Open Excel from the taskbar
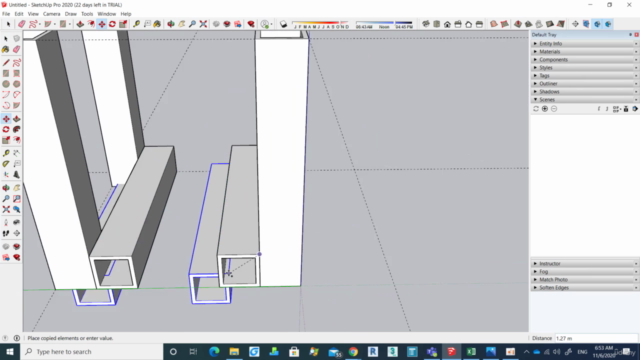Viewport: 640px width, 360px height. [x=471, y=351]
